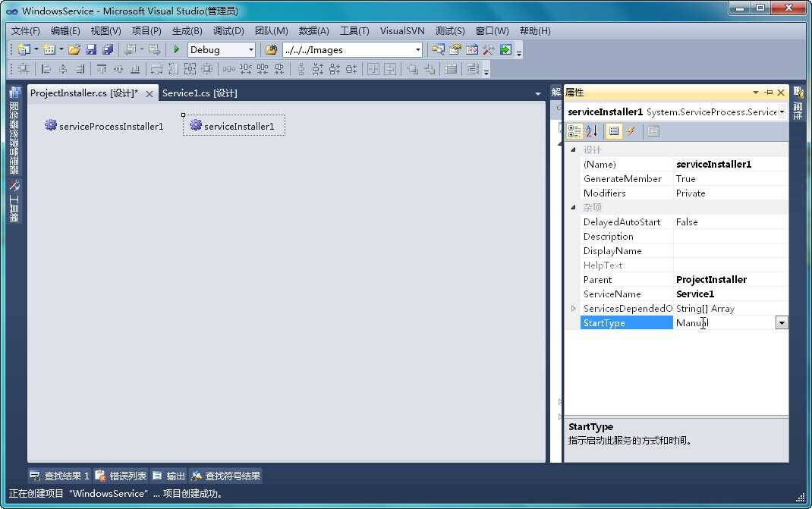The image size is (812, 509).
Task: Open the Properties Window toolbar icon
Action: coord(455,50)
